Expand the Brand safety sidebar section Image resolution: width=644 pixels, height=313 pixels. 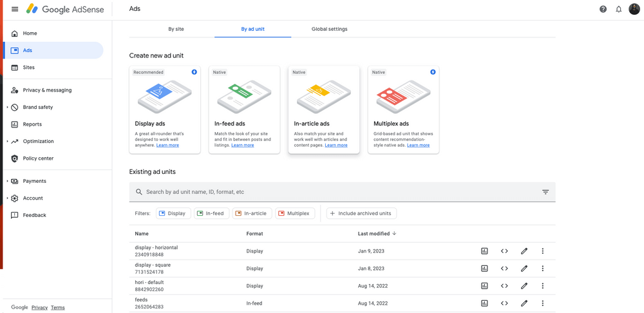[7, 108]
